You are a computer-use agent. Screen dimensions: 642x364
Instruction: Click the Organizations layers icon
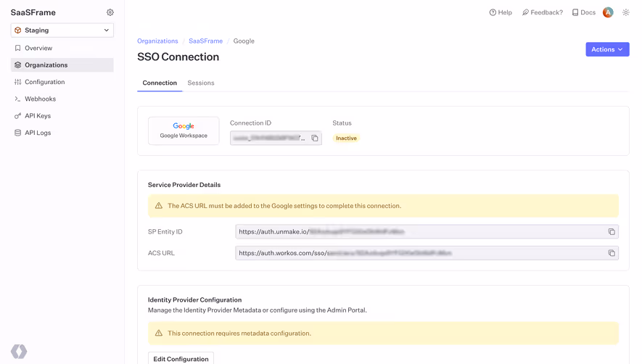[x=17, y=65]
